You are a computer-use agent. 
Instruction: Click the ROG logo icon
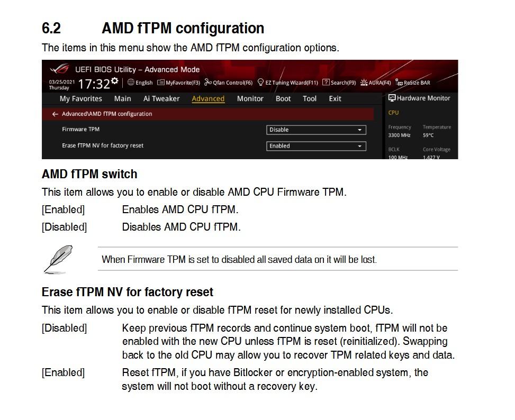point(59,69)
